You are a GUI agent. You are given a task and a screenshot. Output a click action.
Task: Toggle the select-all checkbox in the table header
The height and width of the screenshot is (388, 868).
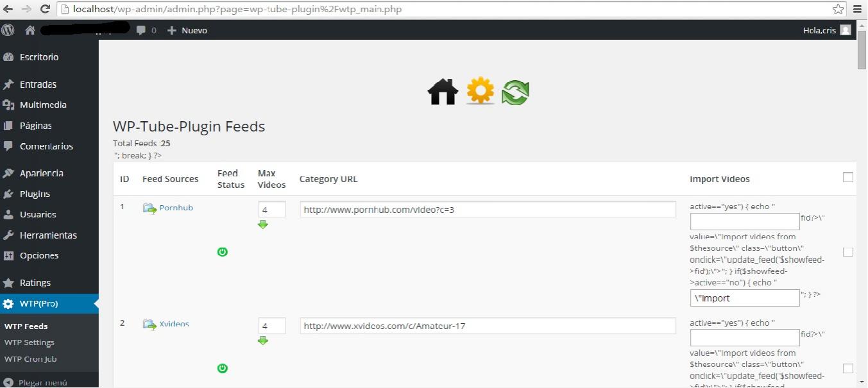(848, 177)
